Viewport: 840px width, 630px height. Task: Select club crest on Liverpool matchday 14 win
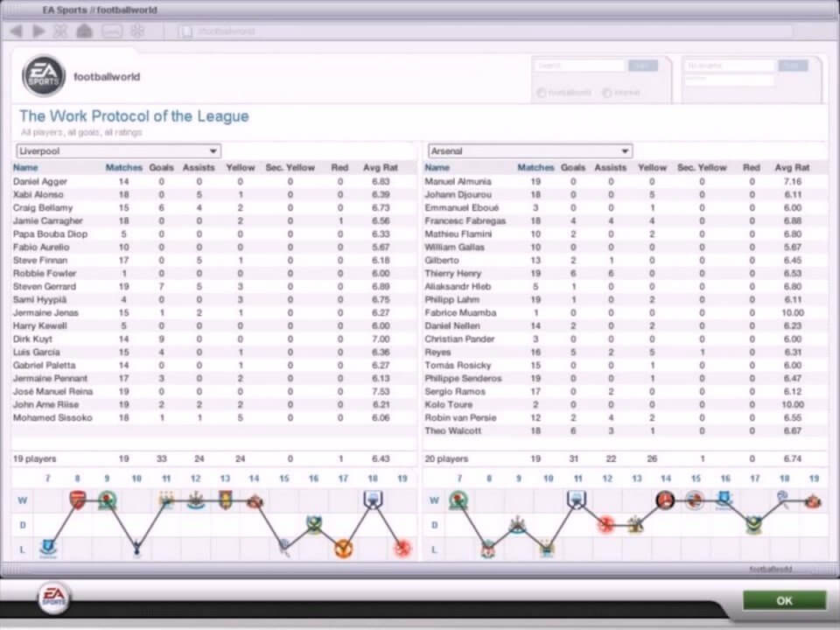click(255, 501)
